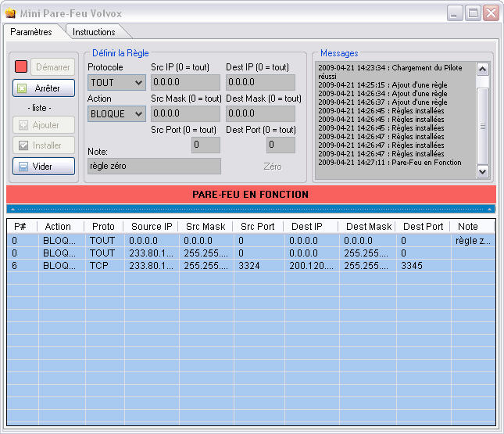Click the Proto column header
504x434 pixels.
[103, 227]
